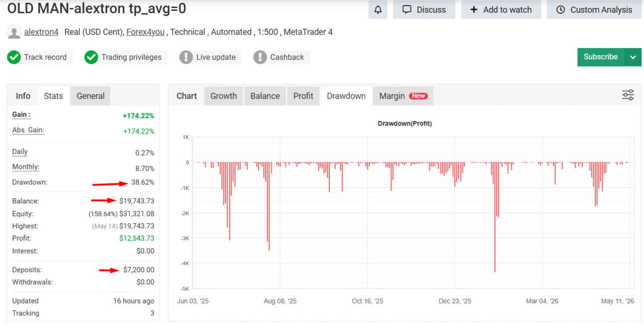Open alextron4 profile link
This screenshot has width=644, height=325.
click(x=41, y=32)
